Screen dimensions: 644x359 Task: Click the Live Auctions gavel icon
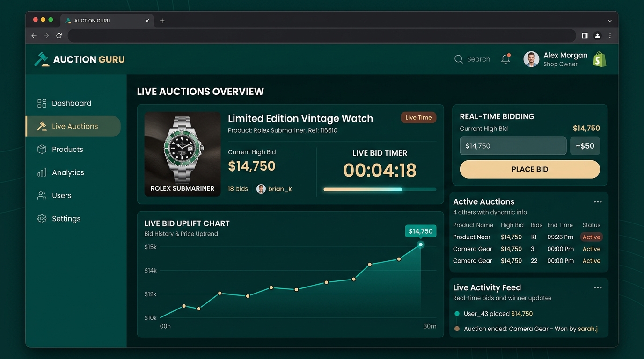coord(42,126)
